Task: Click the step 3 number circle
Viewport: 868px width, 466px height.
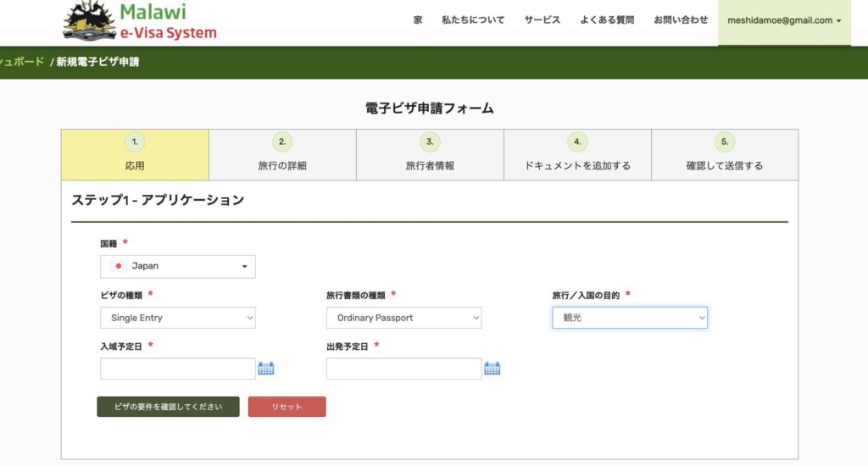Action: click(430, 142)
